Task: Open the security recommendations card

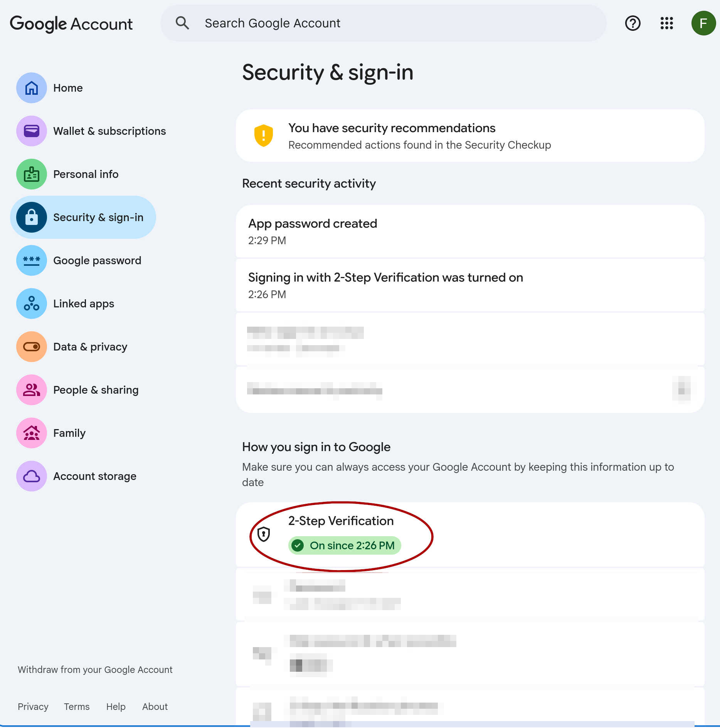Action: [470, 136]
